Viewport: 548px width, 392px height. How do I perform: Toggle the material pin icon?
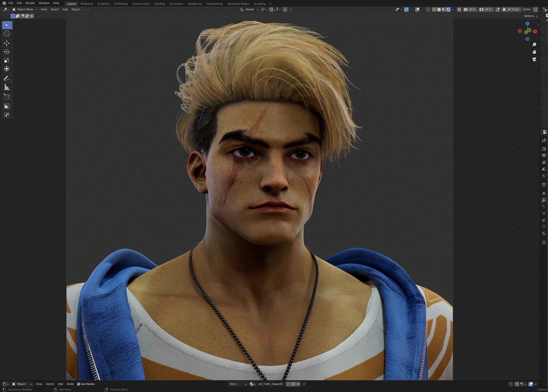[304, 384]
